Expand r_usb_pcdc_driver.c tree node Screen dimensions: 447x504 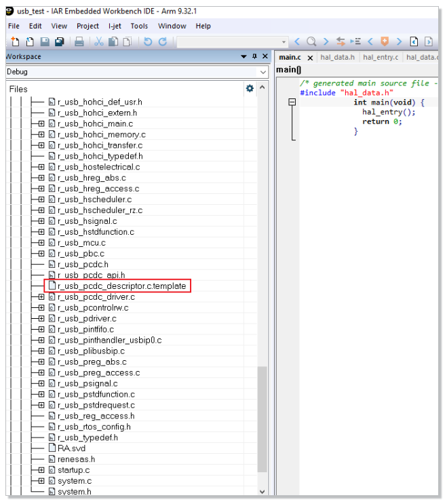41,297
